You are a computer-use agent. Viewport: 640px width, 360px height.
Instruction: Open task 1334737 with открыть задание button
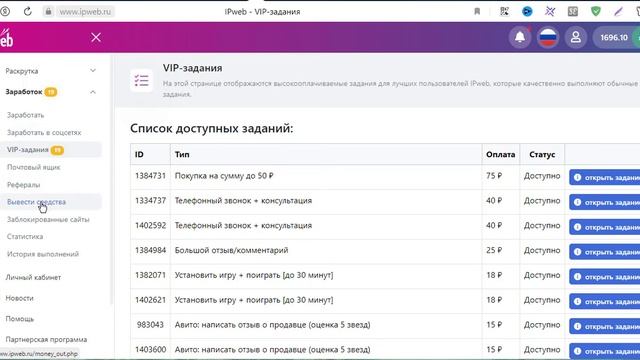[x=604, y=202]
